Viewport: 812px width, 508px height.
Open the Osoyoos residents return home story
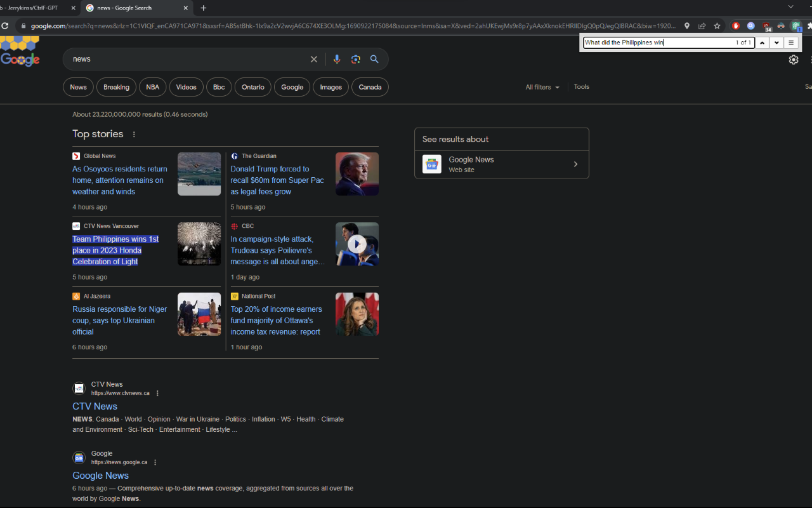click(x=120, y=180)
